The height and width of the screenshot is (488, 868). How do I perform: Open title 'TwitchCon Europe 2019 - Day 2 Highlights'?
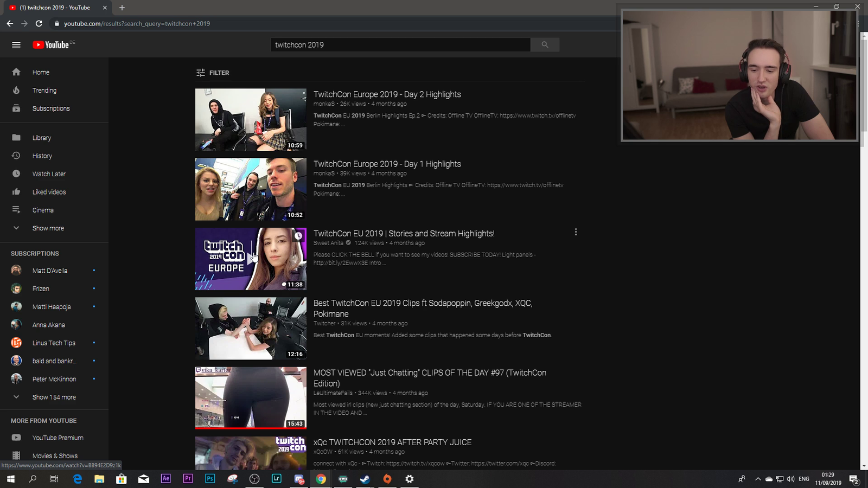tap(387, 94)
